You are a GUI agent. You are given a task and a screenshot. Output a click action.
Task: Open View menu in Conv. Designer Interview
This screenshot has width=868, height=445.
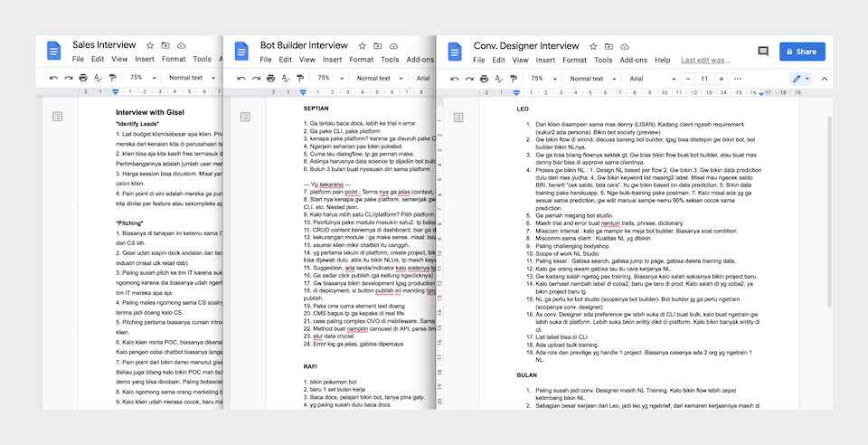[x=521, y=60]
